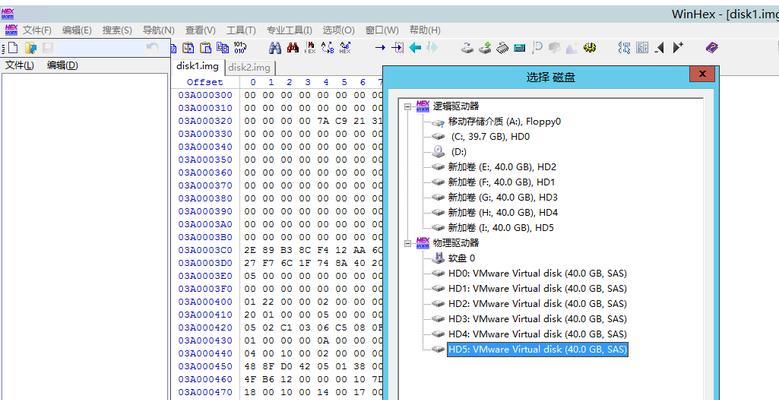Click the Replace Text icon with A and B letters
779x400 pixels.
tap(328, 48)
